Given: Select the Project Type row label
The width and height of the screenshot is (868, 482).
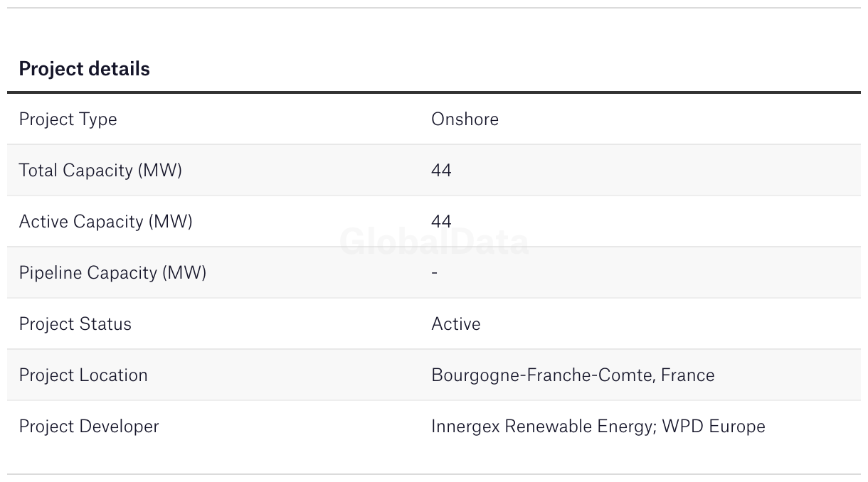Looking at the screenshot, I should (68, 119).
